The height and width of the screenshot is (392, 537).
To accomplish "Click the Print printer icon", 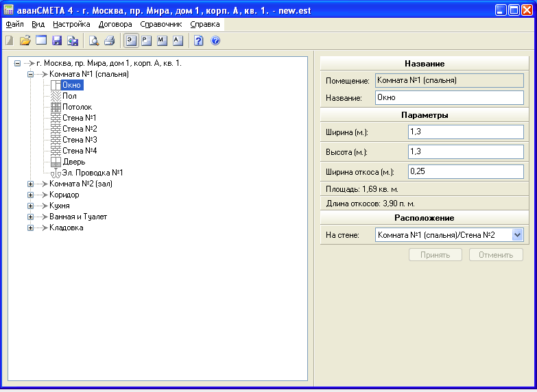I will 109,41.
